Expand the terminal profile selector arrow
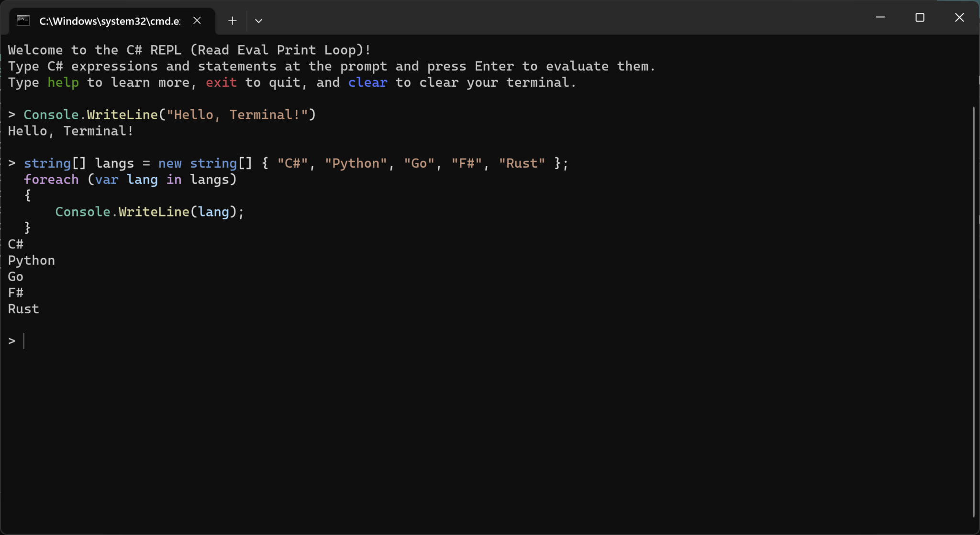The image size is (980, 535). click(x=258, y=21)
